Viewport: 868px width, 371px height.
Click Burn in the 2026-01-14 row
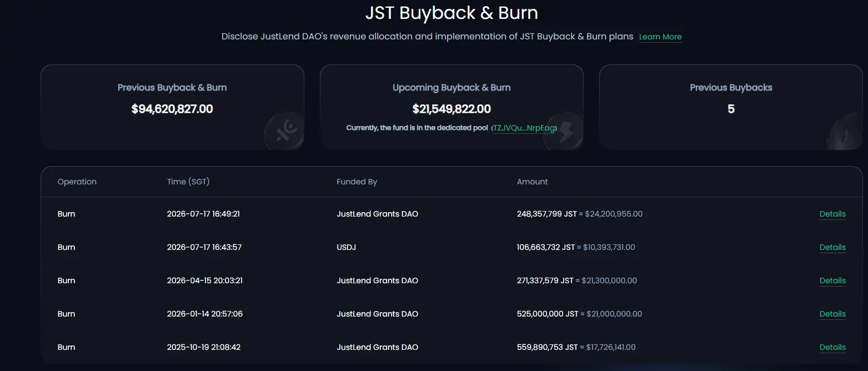point(66,314)
